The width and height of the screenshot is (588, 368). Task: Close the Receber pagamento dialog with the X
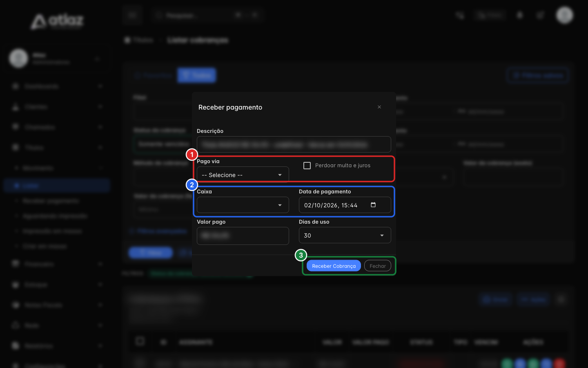tap(379, 107)
